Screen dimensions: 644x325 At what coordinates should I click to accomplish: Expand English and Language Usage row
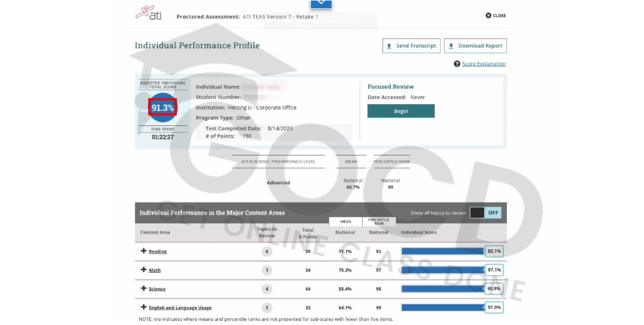[144, 308]
